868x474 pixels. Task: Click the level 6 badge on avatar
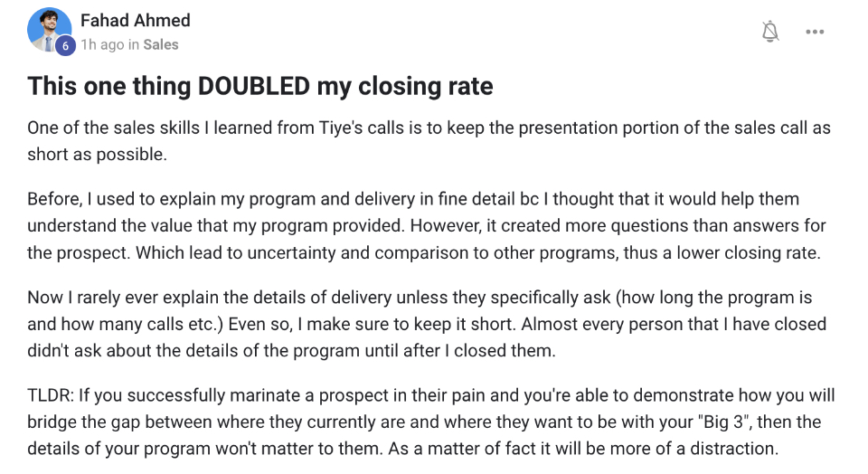click(64, 46)
